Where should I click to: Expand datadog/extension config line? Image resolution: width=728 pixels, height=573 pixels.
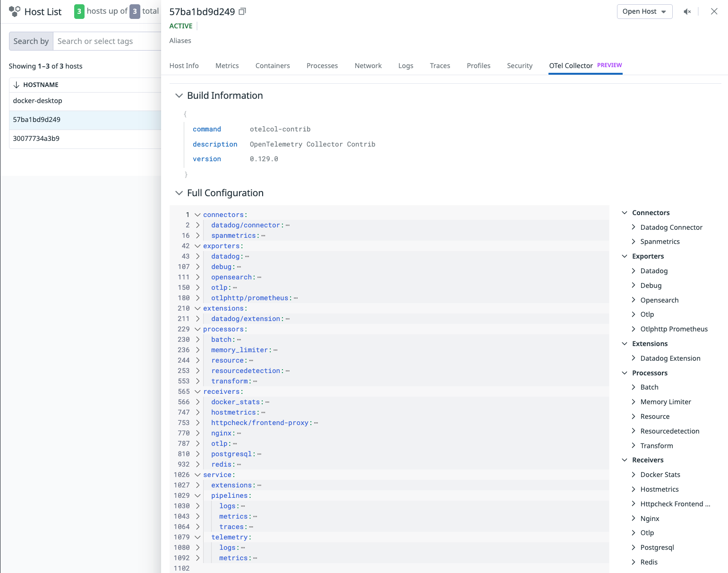197,319
